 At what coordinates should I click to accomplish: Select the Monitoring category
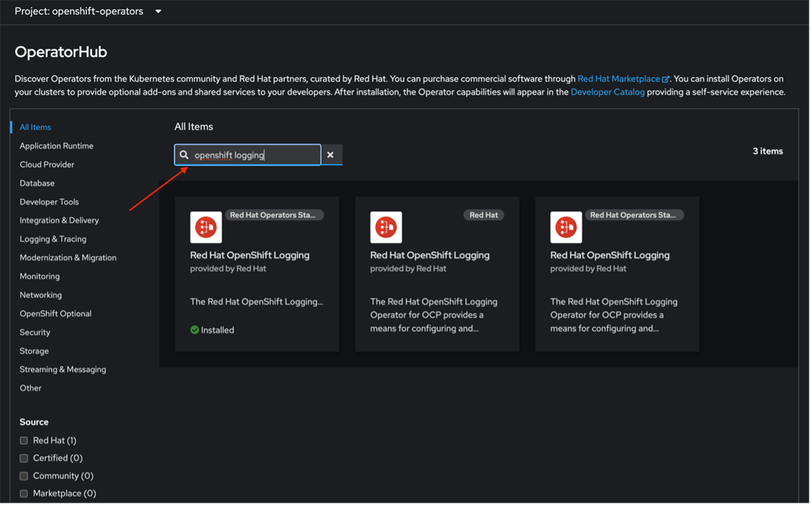(x=39, y=276)
